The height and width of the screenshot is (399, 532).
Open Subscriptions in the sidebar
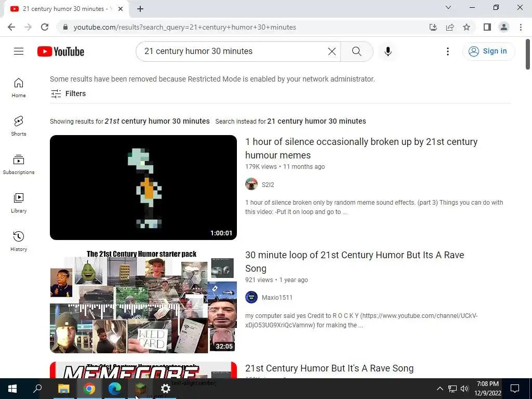coord(19,165)
